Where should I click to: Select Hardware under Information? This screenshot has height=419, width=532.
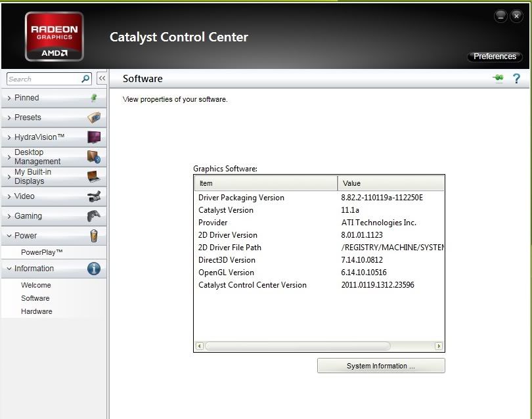pyautogui.click(x=37, y=311)
